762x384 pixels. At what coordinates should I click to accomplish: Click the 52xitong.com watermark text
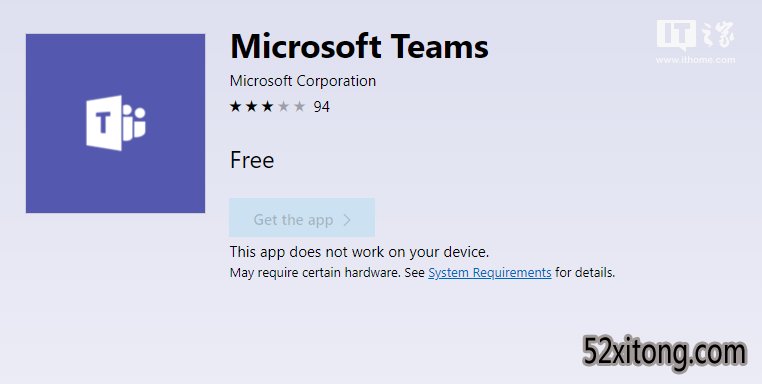tap(664, 352)
